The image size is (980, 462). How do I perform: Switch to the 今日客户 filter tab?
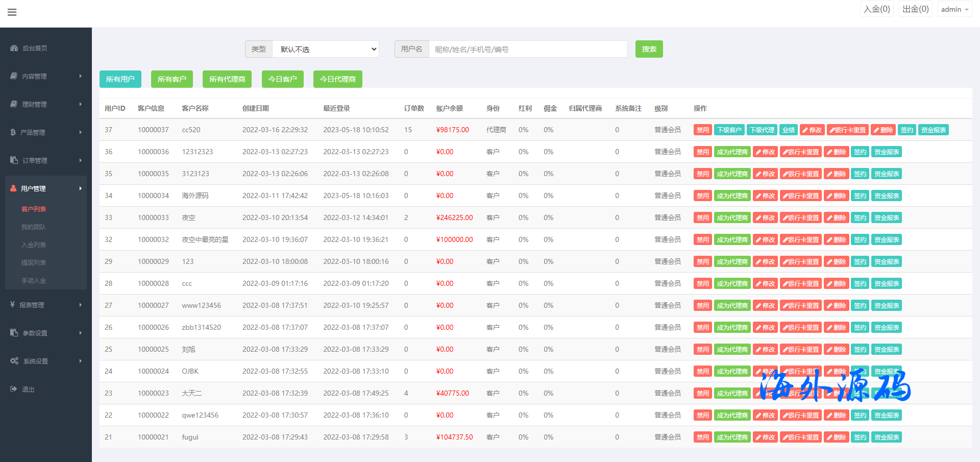[282, 79]
